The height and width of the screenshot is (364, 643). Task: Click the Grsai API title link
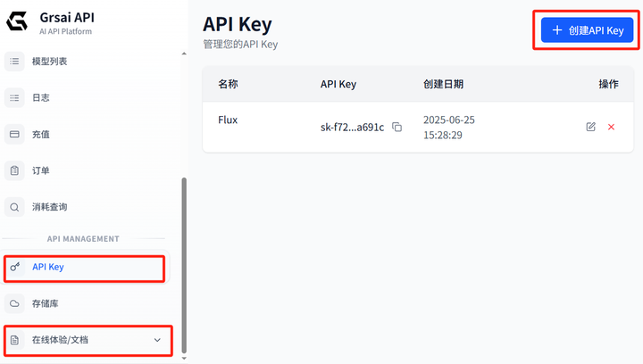tap(68, 15)
